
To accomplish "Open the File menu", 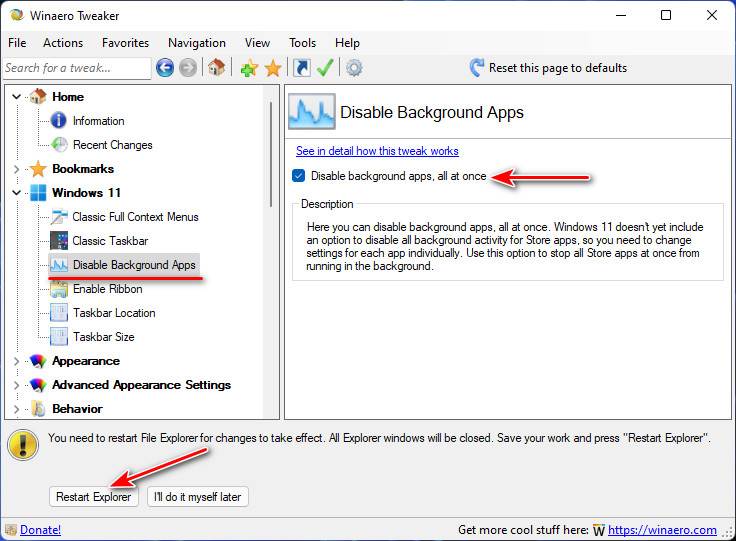I will [17, 43].
